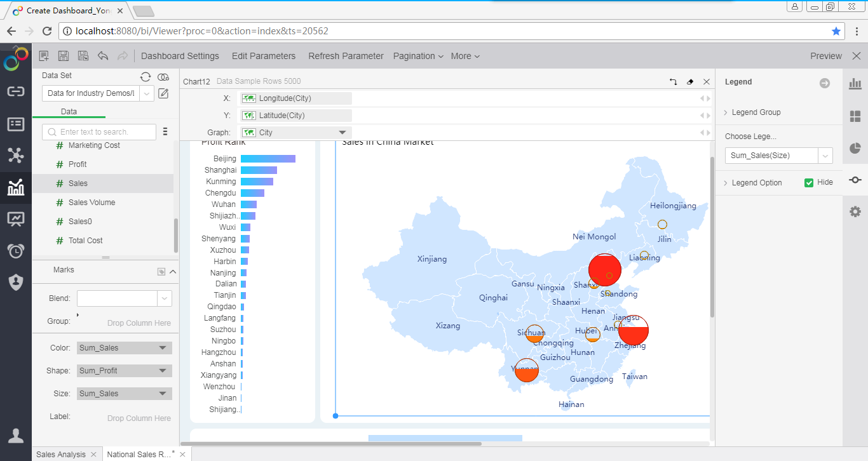Click Edit Parameters in toolbar

coord(264,56)
